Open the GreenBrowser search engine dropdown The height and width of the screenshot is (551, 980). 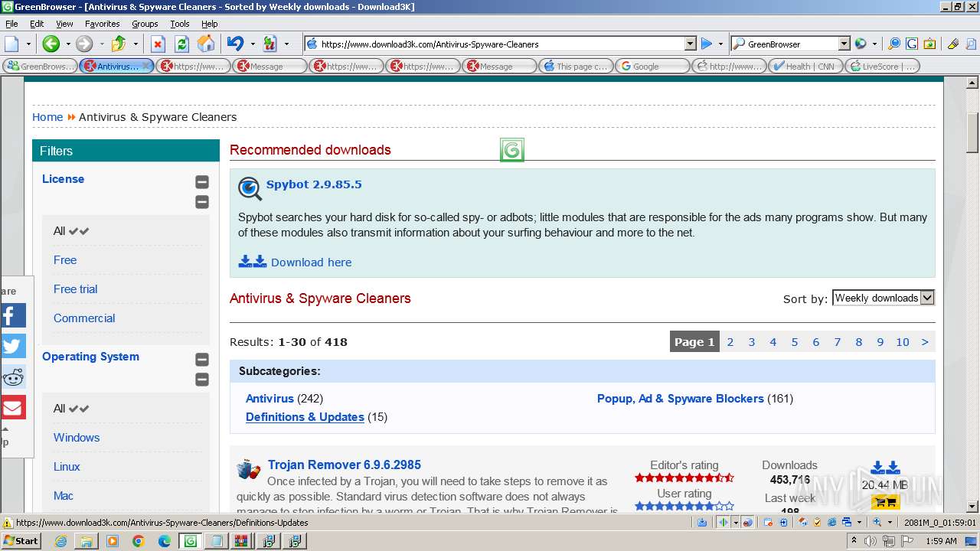coord(844,44)
